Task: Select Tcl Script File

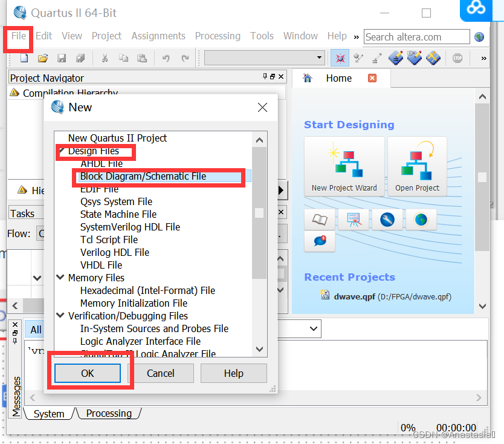Action: coord(109,240)
